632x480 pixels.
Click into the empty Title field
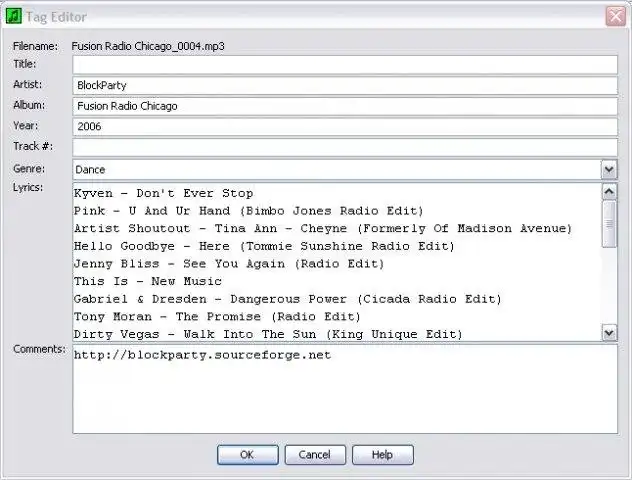tap(345, 65)
